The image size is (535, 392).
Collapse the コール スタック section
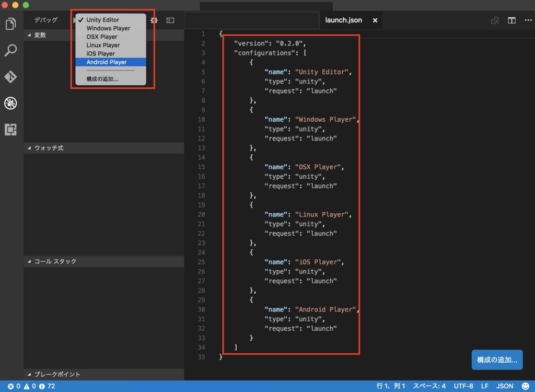click(x=104, y=261)
